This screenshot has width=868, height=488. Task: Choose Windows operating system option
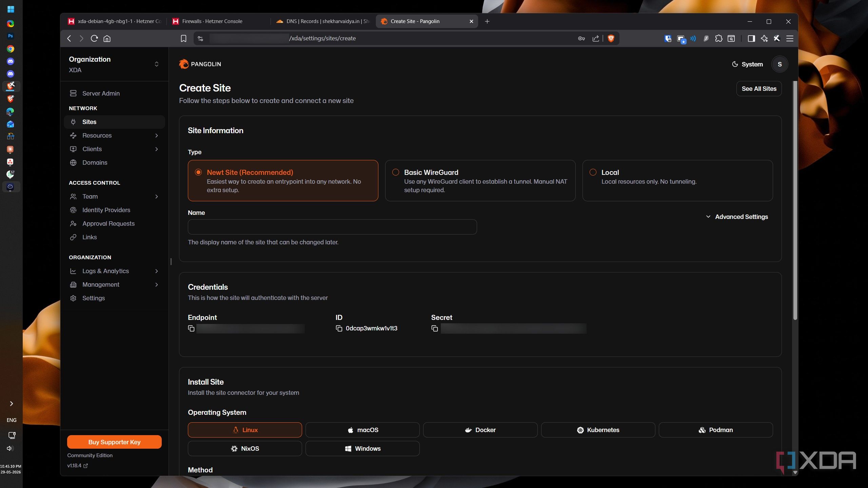click(362, 448)
